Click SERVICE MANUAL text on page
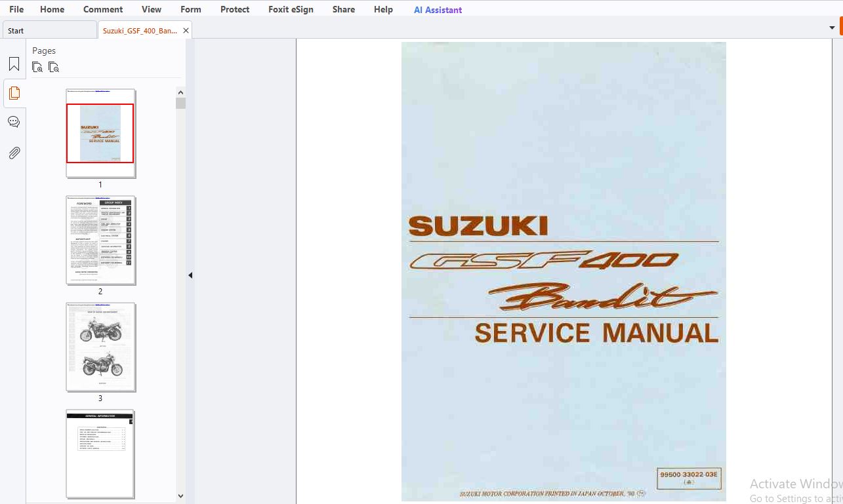843x504 pixels. coord(596,333)
